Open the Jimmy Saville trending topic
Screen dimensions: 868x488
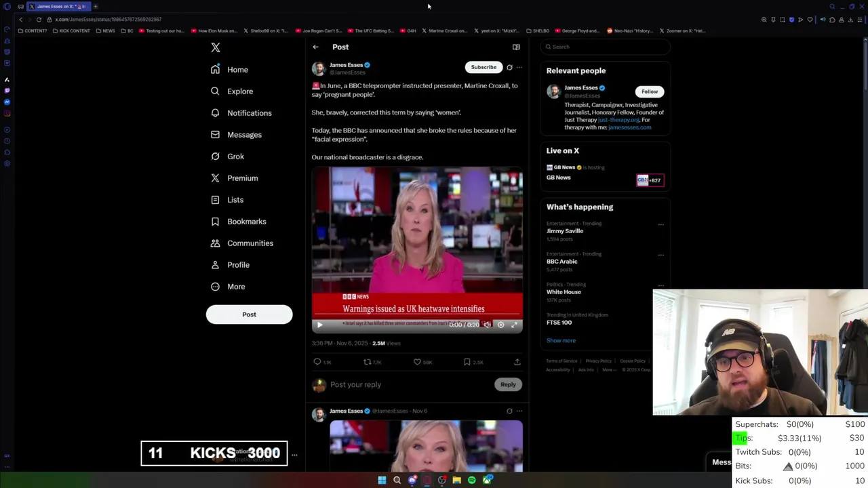click(565, 231)
